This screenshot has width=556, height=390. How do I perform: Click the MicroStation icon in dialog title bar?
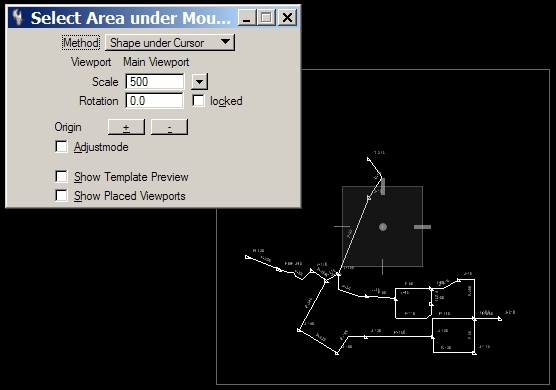(17, 17)
